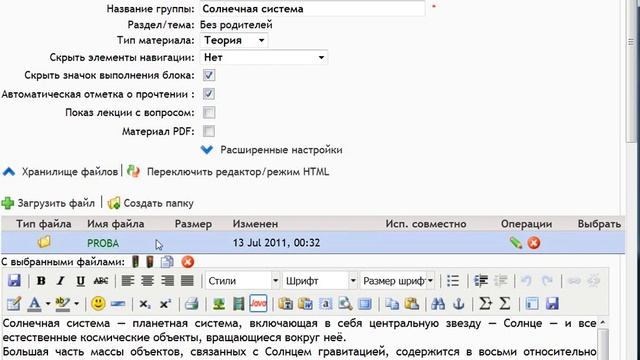Click 'Тип файла' column header
Viewport: 640px width, 360px height.
[x=44, y=224]
